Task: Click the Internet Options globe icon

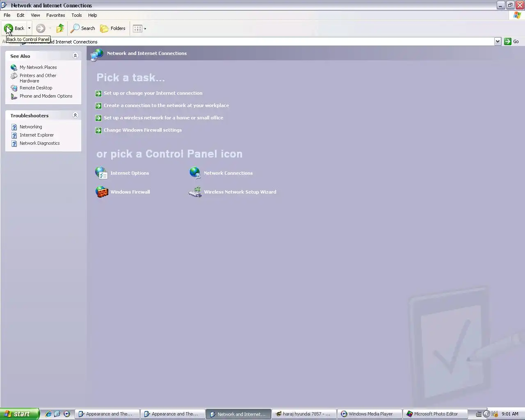Action: [x=101, y=173]
